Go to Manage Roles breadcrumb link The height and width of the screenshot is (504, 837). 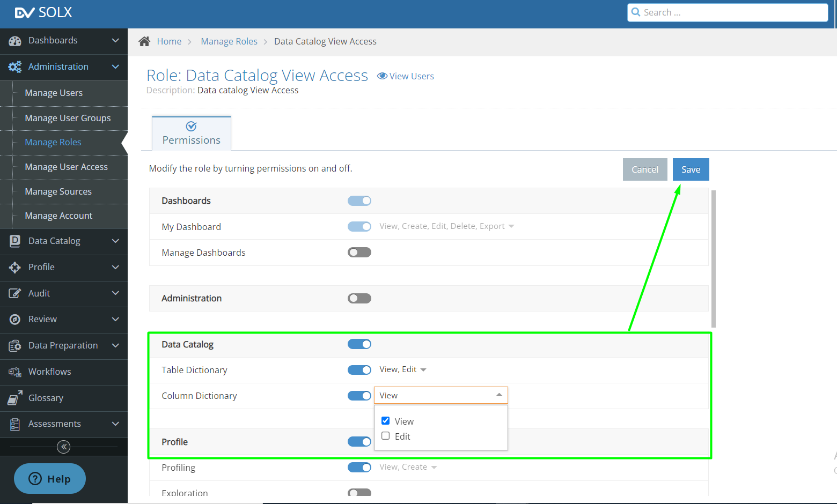pos(229,41)
